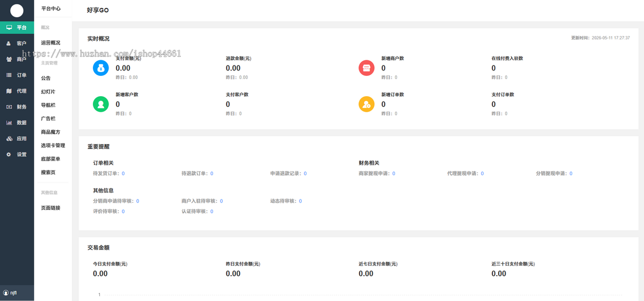The width and height of the screenshot is (644, 301).
Task: Click the platform monitor icon in sidebar
Action: (x=9, y=27)
